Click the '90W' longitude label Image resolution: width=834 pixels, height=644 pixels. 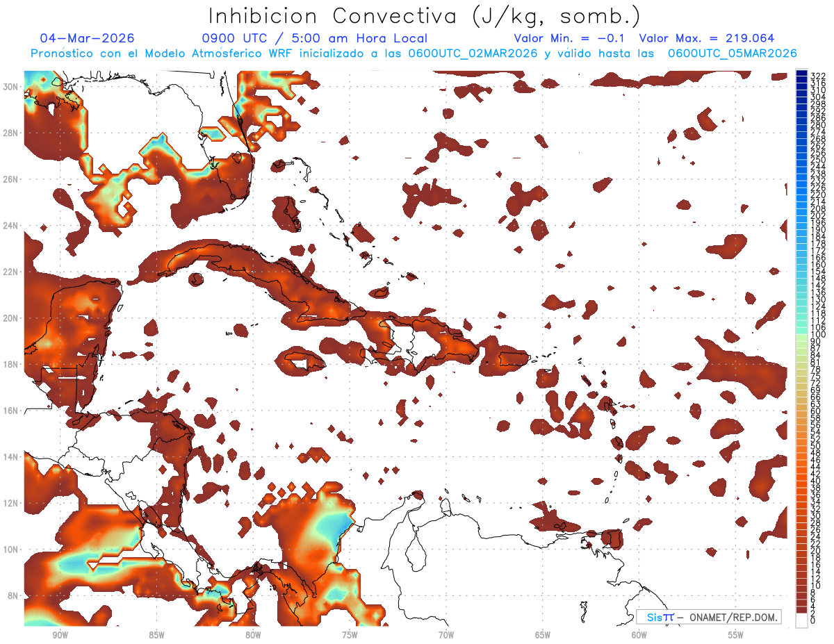pyautogui.click(x=60, y=635)
